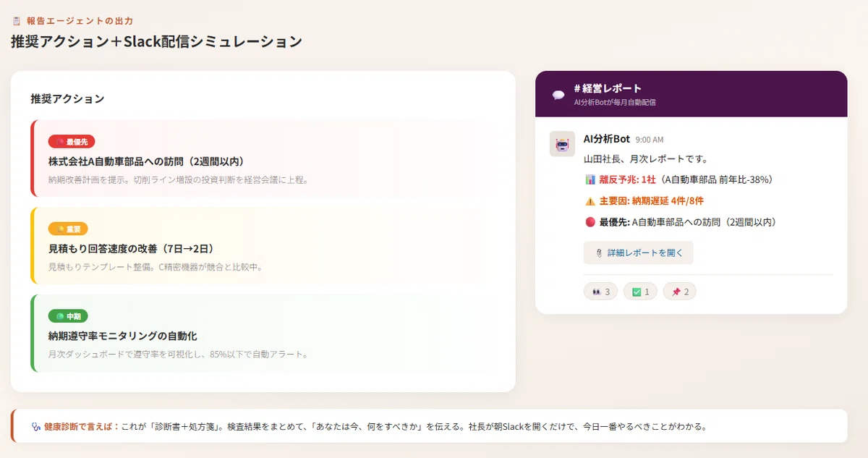868x458 pixels.
Task: Toggle the checkmark reaction with count 1
Action: pos(640,292)
